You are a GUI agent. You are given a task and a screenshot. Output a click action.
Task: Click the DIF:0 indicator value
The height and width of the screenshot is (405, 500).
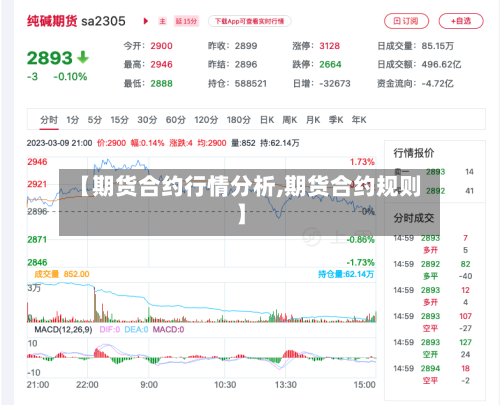[x=110, y=330]
